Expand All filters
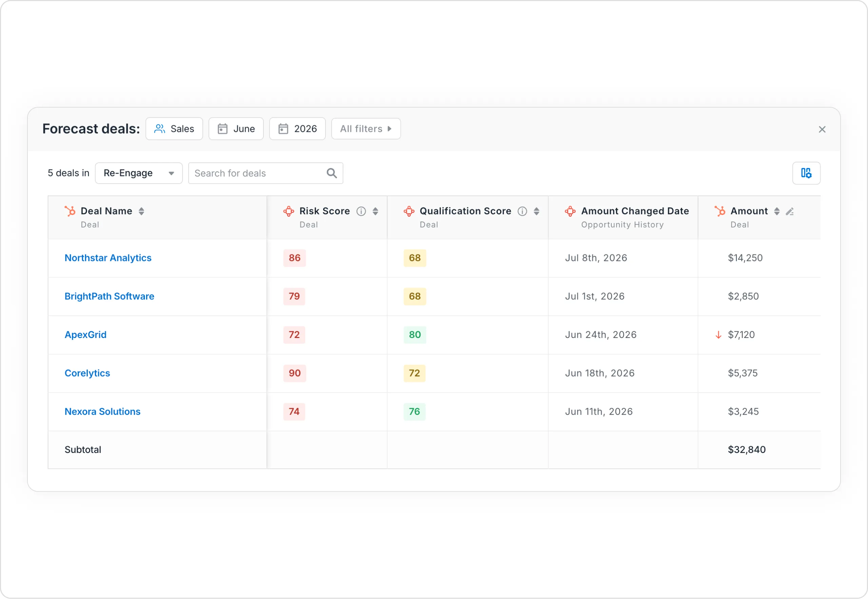868x599 pixels. 366,129
